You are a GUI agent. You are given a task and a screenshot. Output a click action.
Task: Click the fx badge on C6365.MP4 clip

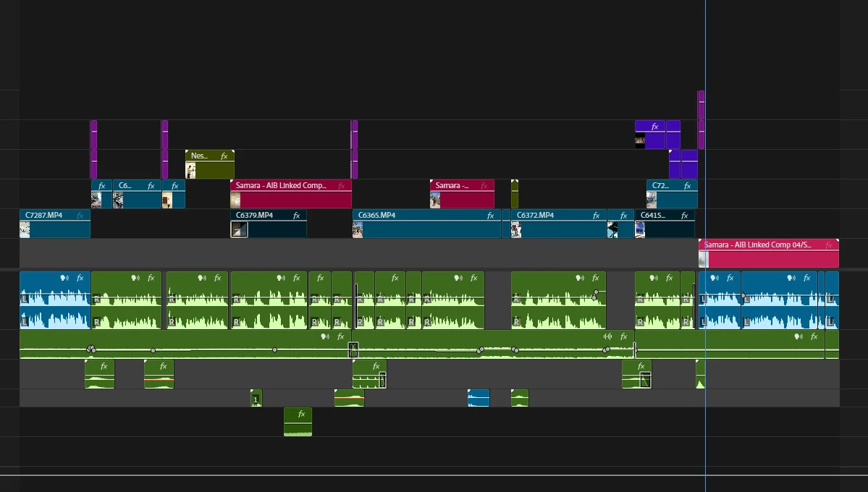[x=490, y=216]
